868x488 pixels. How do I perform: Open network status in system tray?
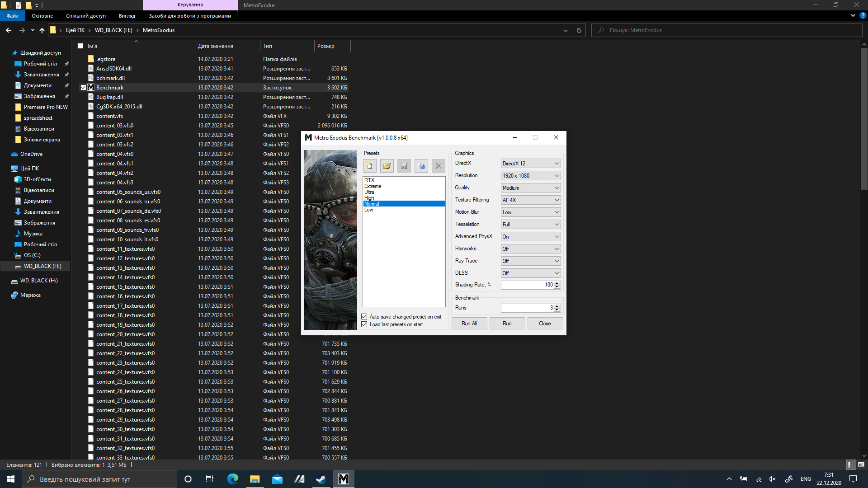pyautogui.click(x=759, y=479)
